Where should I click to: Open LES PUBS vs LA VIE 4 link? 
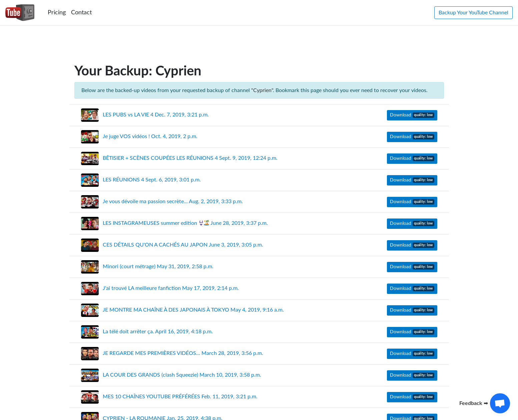pos(156,115)
